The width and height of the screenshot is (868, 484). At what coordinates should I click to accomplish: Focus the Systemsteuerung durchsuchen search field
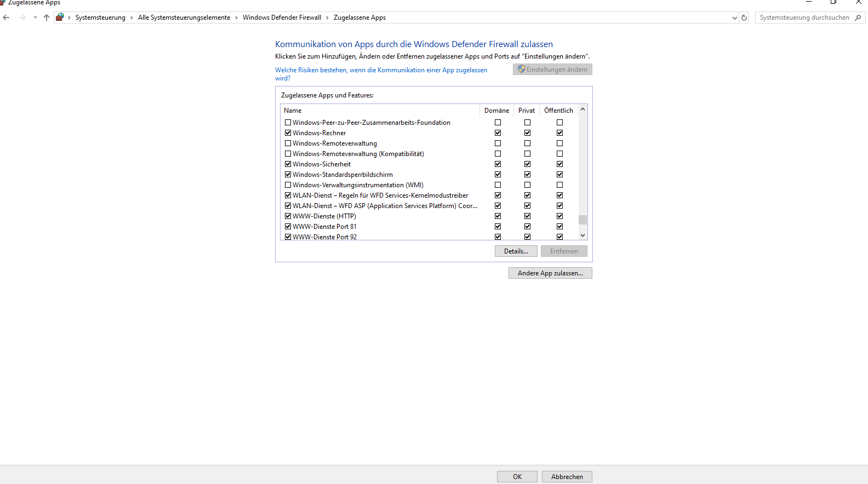pos(804,18)
